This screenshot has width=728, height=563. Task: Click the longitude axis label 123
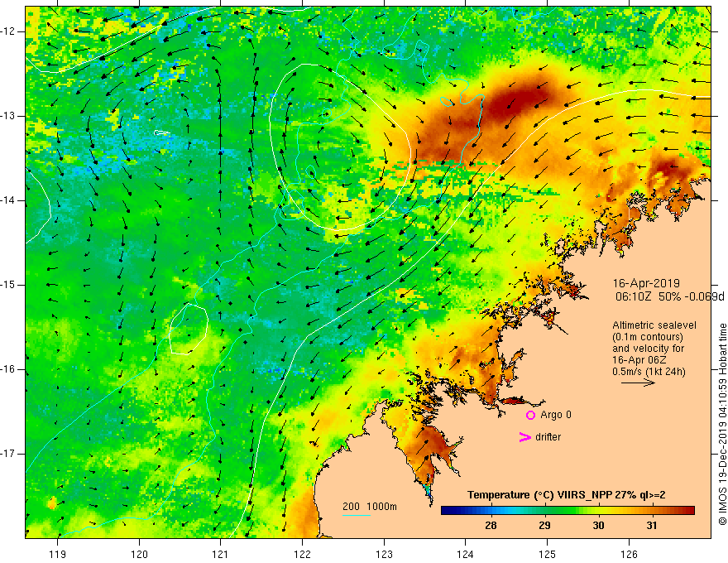384,554
